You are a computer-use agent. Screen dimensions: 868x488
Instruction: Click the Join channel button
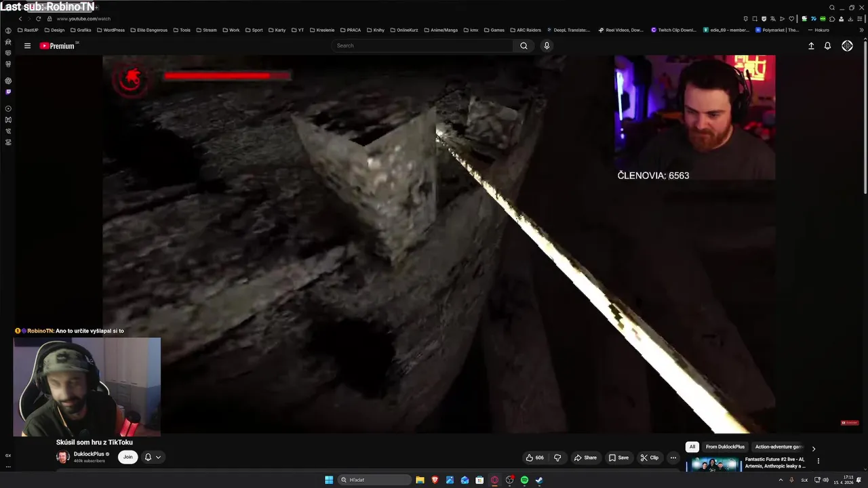click(127, 457)
